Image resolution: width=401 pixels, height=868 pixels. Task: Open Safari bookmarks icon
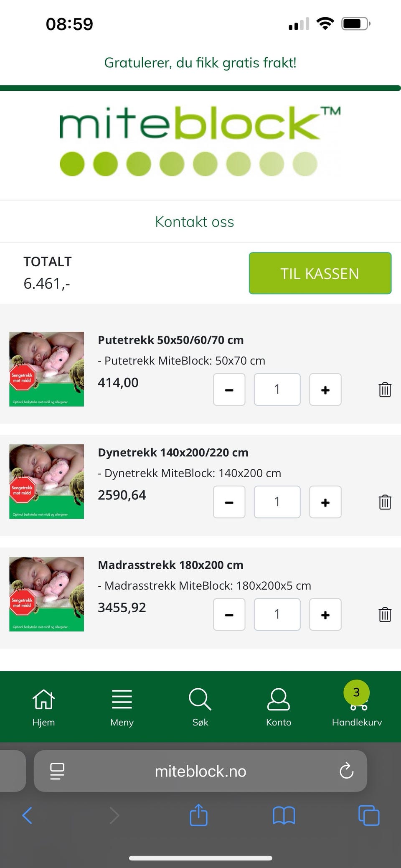(284, 815)
